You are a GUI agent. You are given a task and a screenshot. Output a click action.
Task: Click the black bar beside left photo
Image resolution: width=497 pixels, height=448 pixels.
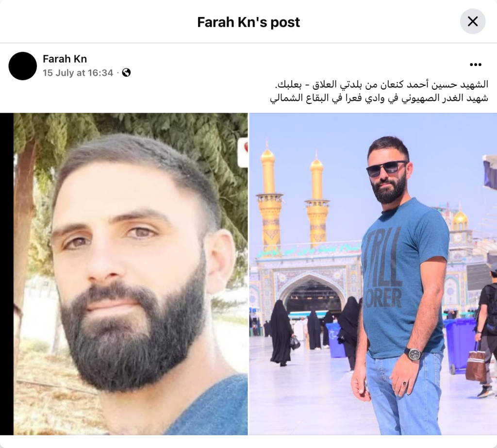pyautogui.click(x=7, y=274)
